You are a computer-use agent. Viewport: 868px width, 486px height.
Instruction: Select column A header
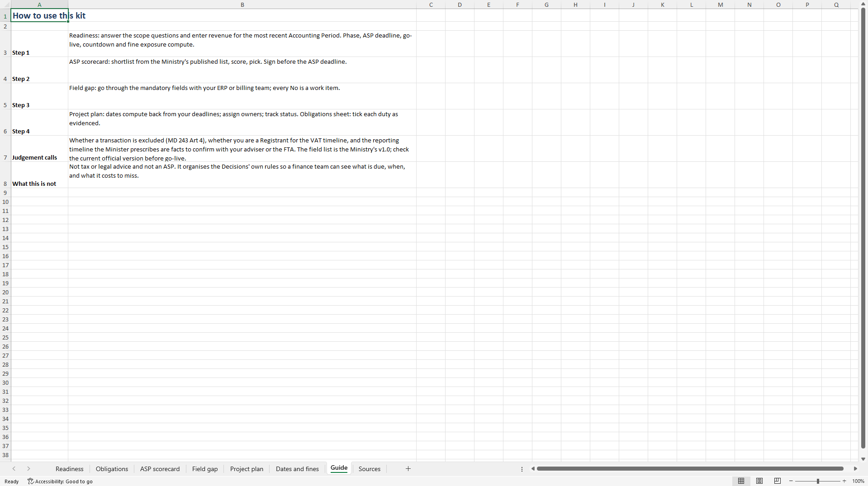pyautogui.click(x=39, y=5)
